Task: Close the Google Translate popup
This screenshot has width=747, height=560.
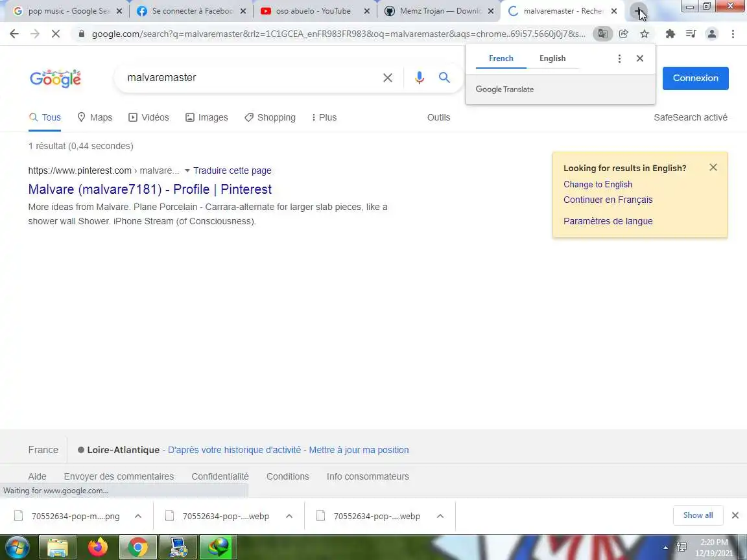Action: 640,58
